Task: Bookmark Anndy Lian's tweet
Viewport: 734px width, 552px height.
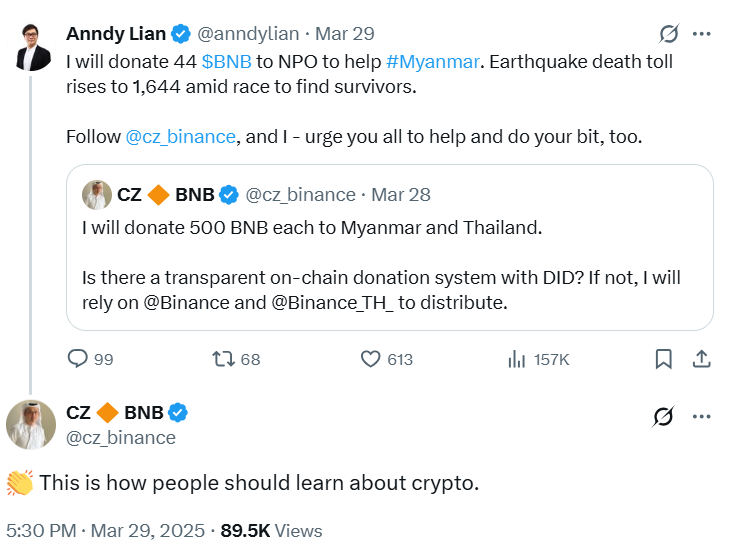Action: 663,359
